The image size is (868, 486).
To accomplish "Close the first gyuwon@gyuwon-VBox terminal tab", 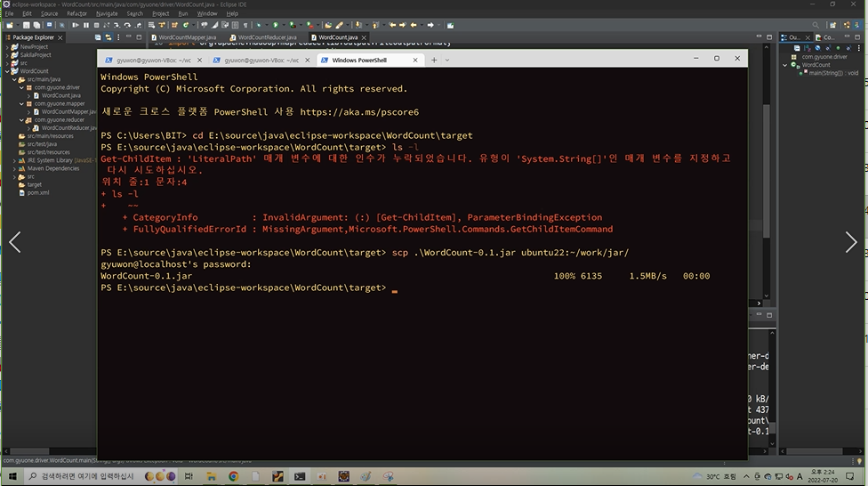I will (200, 60).
